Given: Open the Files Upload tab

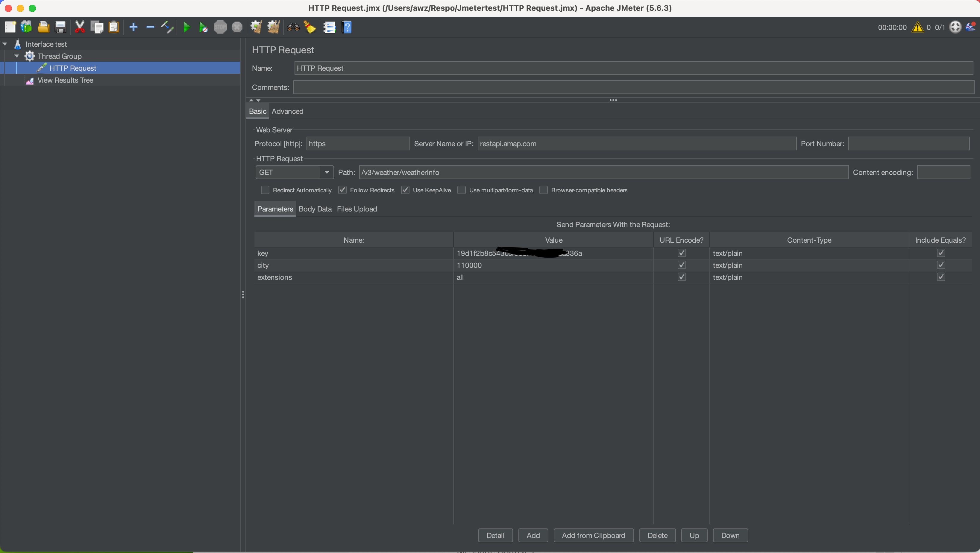Looking at the screenshot, I should 357,209.
